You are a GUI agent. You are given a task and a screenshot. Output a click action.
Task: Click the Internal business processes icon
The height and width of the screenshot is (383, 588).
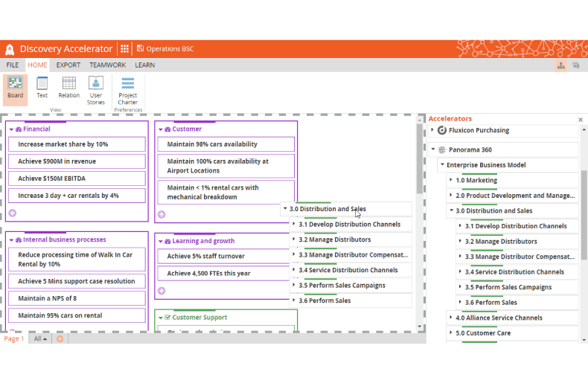19,240
